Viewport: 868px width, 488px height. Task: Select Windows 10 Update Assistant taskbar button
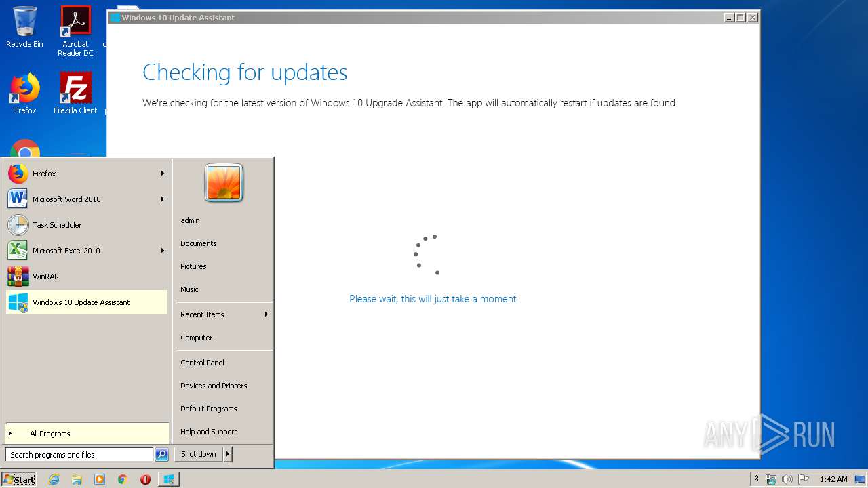pos(168,479)
